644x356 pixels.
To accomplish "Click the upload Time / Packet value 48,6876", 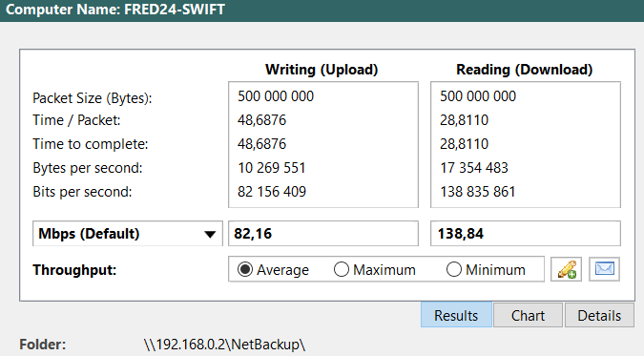I will coord(261,120).
